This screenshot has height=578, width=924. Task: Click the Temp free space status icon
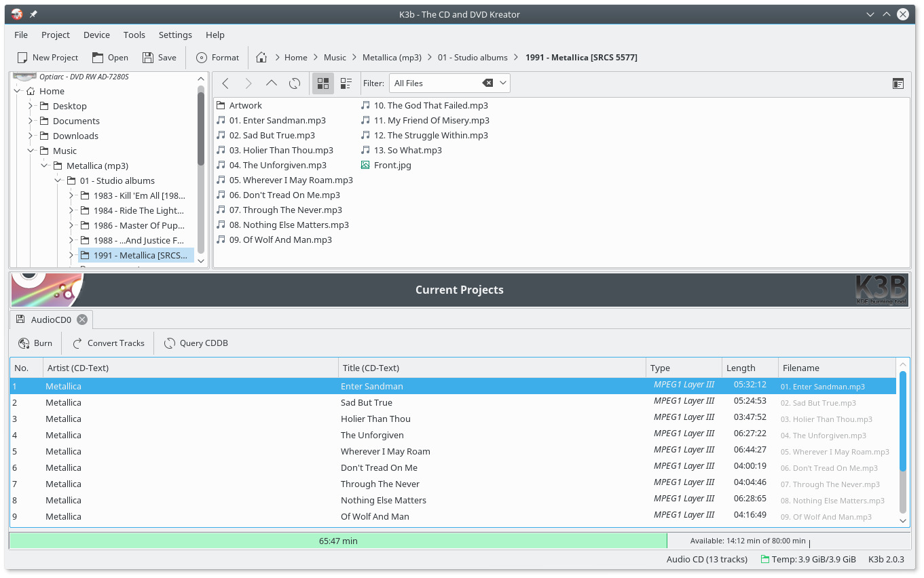[765, 560]
